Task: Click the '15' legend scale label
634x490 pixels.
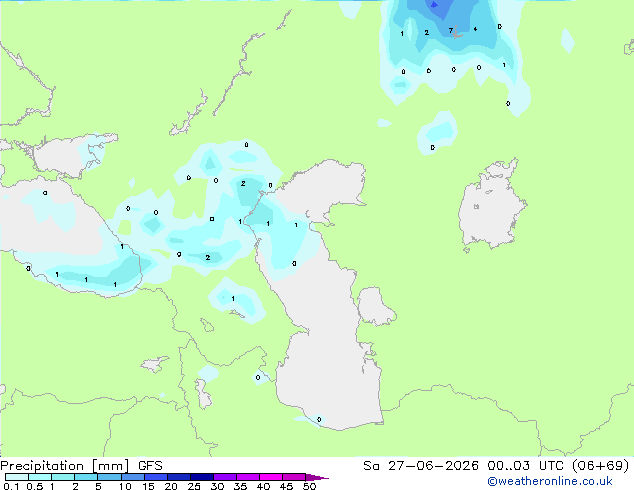Action: 148,486
